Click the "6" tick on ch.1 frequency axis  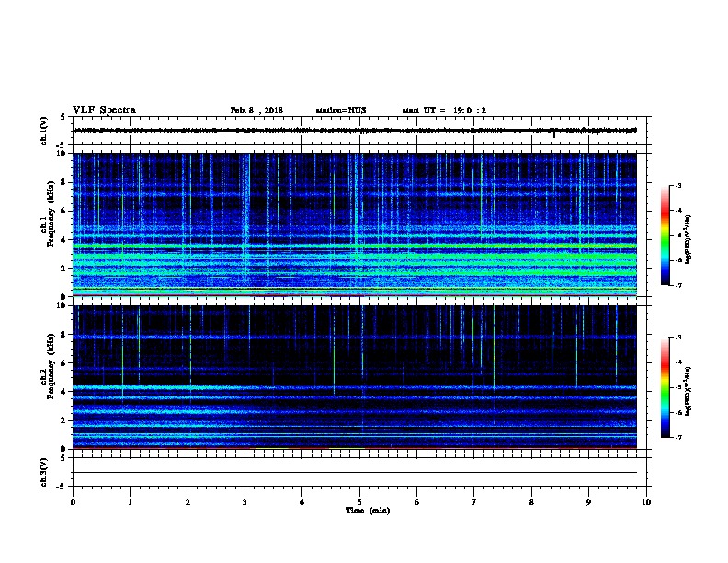point(63,211)
